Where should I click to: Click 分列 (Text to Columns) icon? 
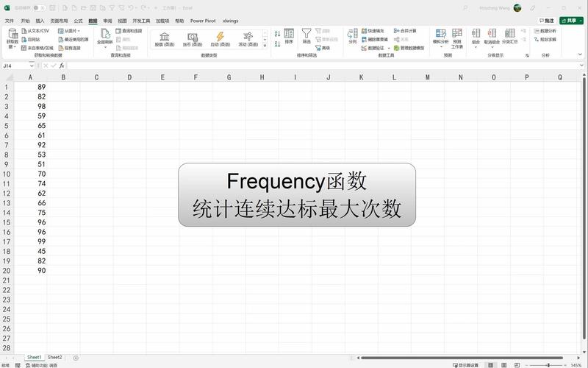click(x=352, y=33)
